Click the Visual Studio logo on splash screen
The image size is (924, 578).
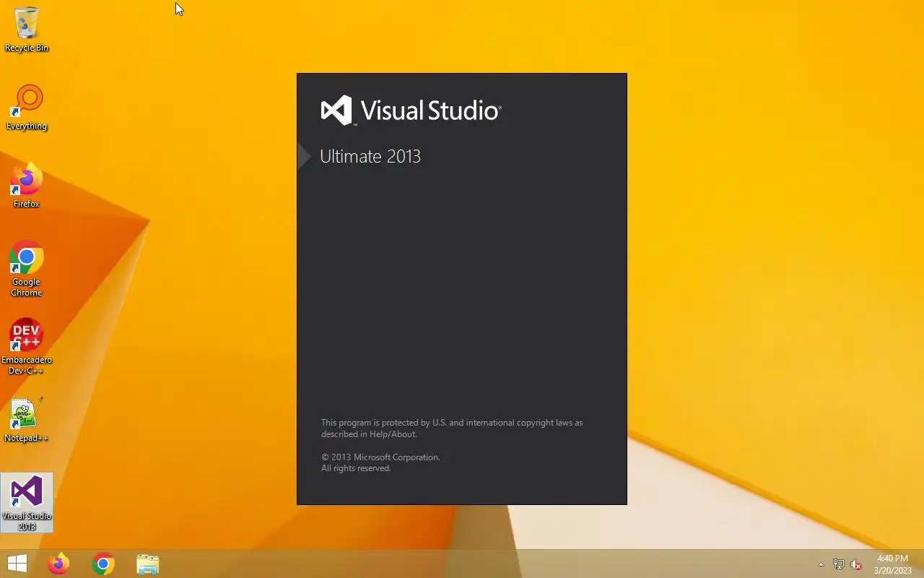(411, 111)
